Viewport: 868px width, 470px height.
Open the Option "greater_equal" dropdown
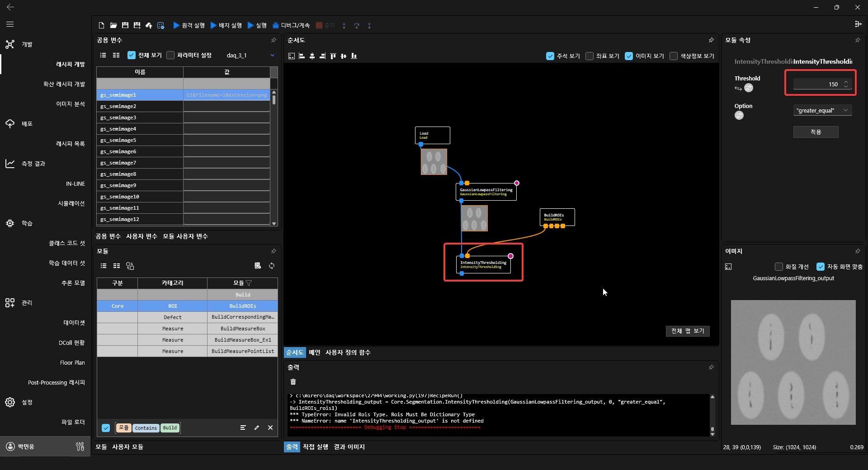[x=822, y=110]
